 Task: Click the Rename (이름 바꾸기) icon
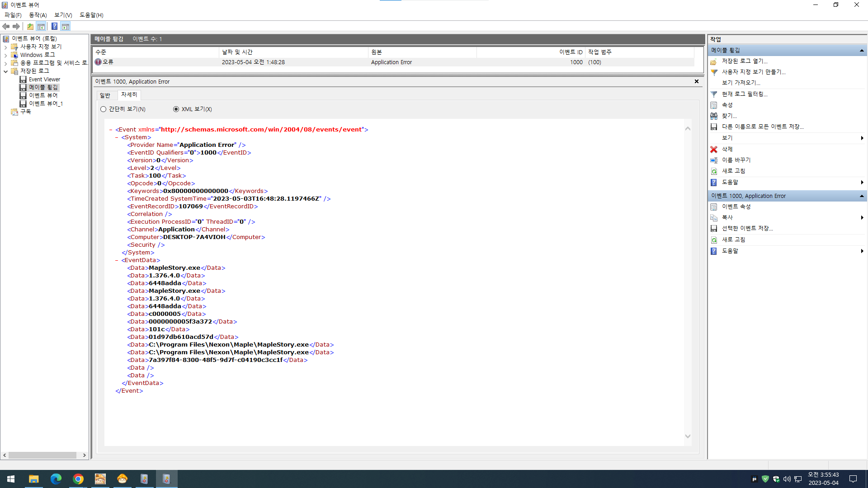714,160
